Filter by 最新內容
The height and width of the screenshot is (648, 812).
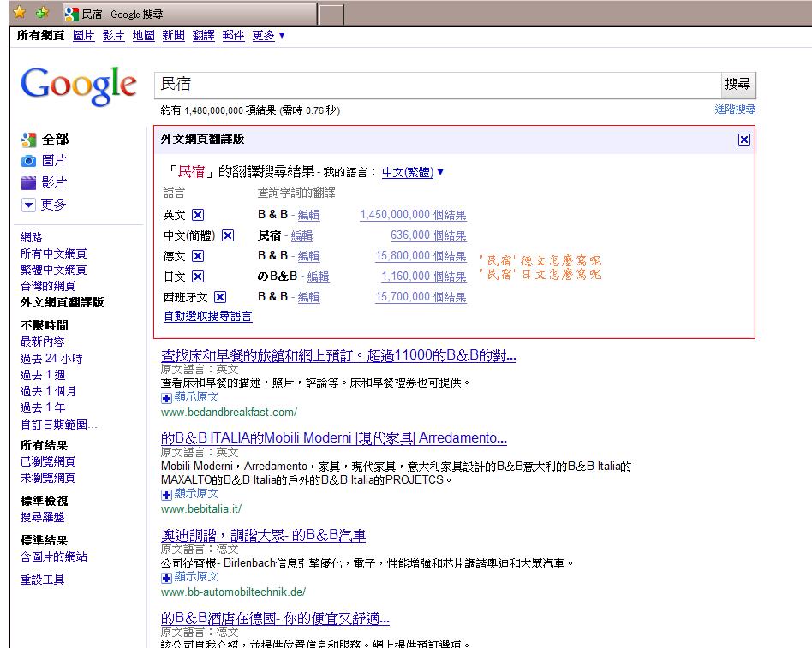[x=43, y=342]
